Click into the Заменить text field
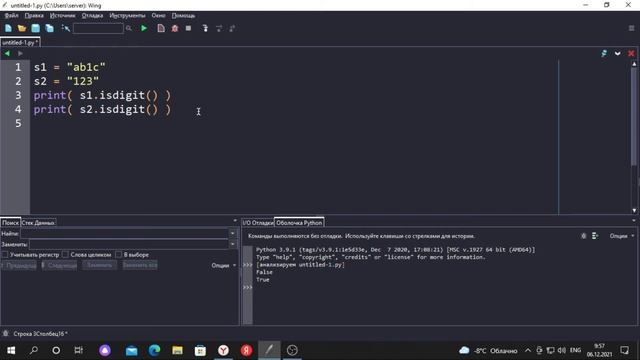 [x=129, y=244]
